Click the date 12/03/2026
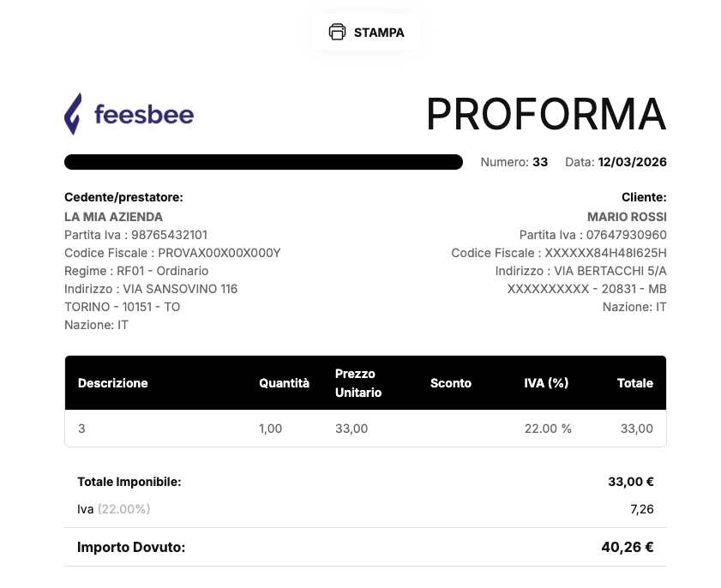The height and width of the screenshot is (588, 721). tap(632, 162)
